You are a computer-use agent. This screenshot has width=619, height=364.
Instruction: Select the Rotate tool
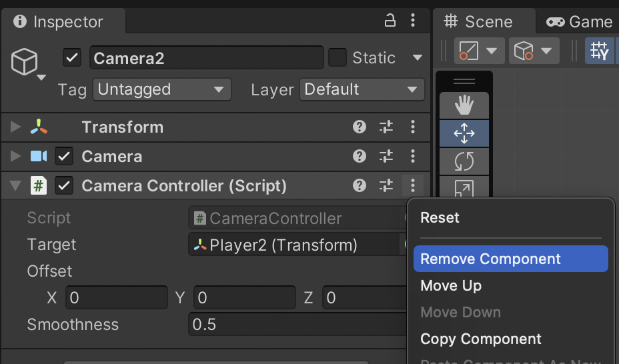(464, 161)
